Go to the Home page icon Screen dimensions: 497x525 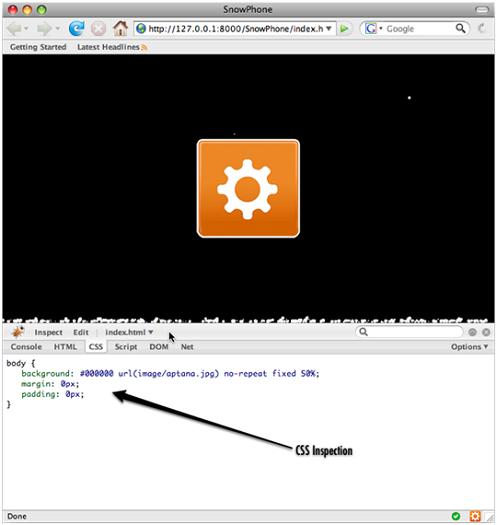click(120, 28)
